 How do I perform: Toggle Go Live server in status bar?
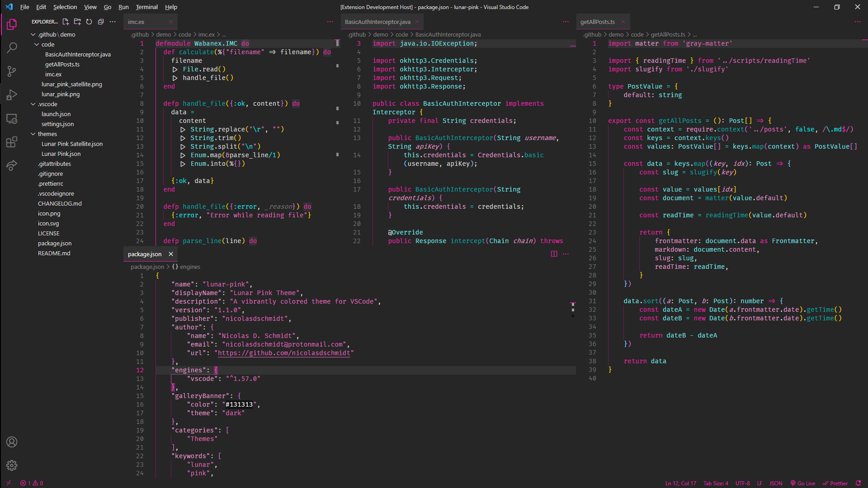(x=803, y=483)
